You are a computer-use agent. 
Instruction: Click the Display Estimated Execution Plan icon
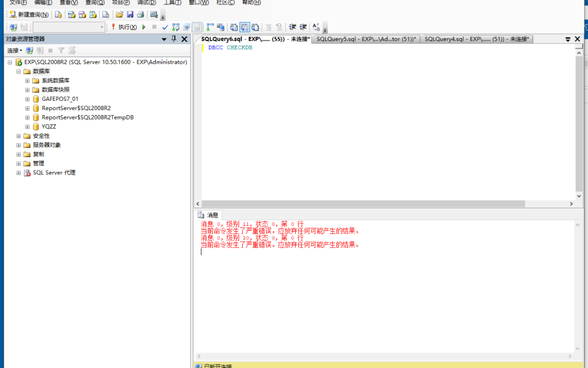click(x=175, y=27)
